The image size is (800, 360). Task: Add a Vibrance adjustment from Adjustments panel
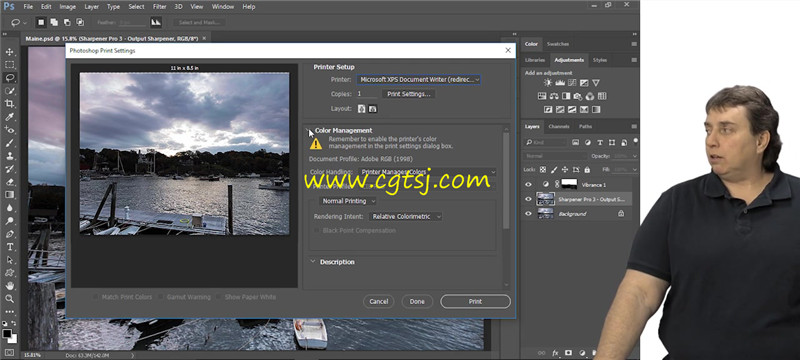(596, 83)
